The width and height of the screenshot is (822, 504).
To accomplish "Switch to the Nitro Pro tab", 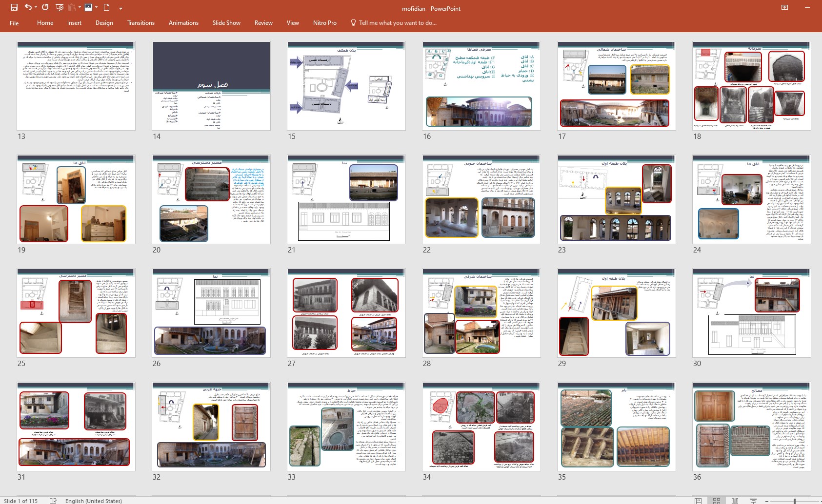I will [324, 23].
